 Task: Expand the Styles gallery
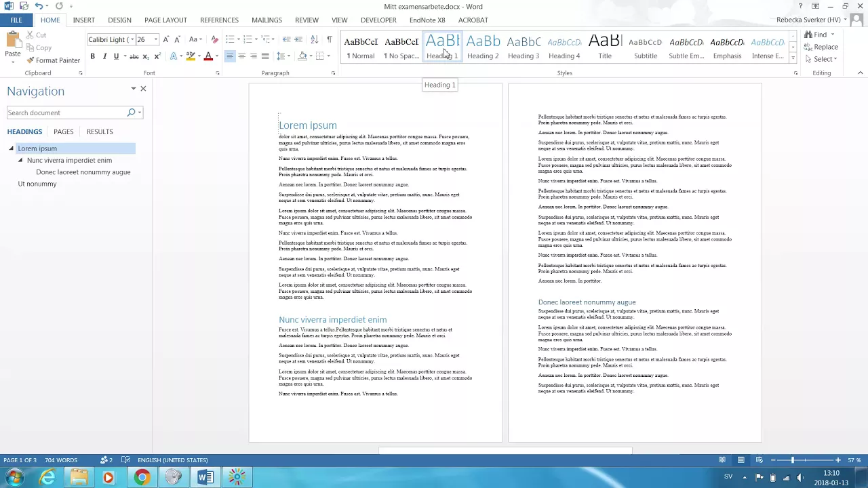point(793,58)
